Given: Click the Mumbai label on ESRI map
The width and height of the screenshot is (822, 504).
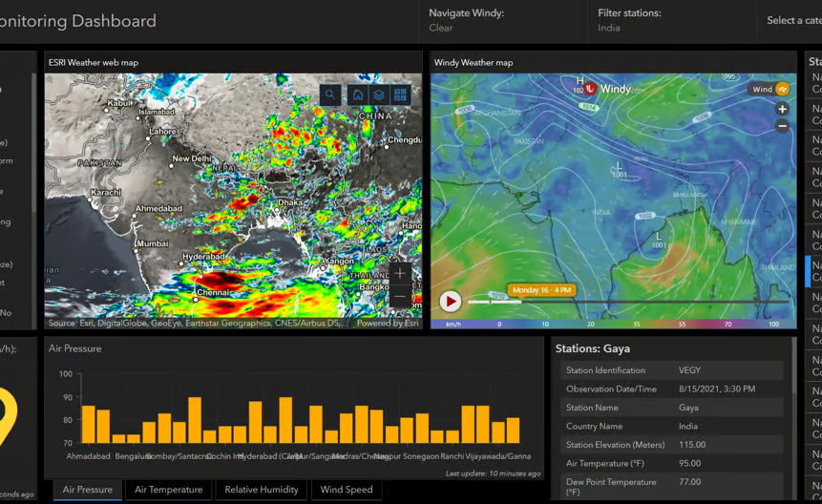Looking at the screenshot, I should [x=153, y=243].
